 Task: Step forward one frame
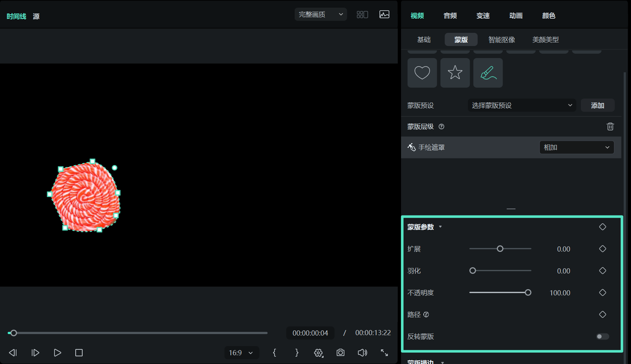[x=35, y=353]
